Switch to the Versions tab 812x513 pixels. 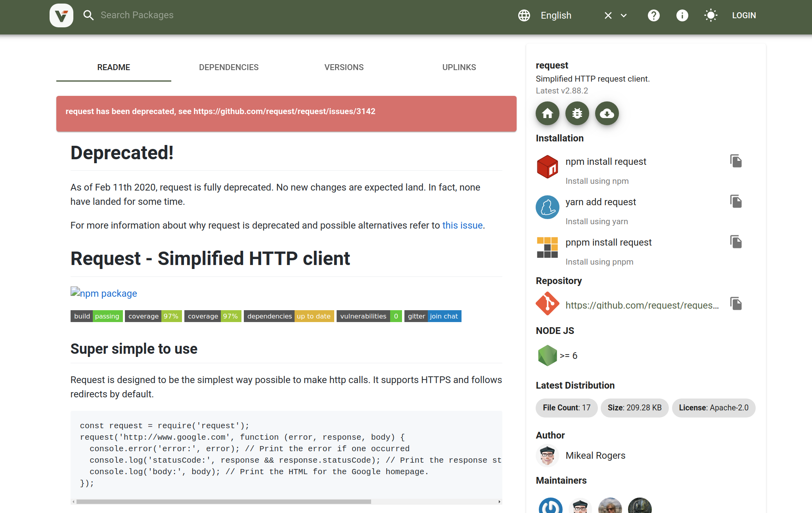(x=344, y=67)
